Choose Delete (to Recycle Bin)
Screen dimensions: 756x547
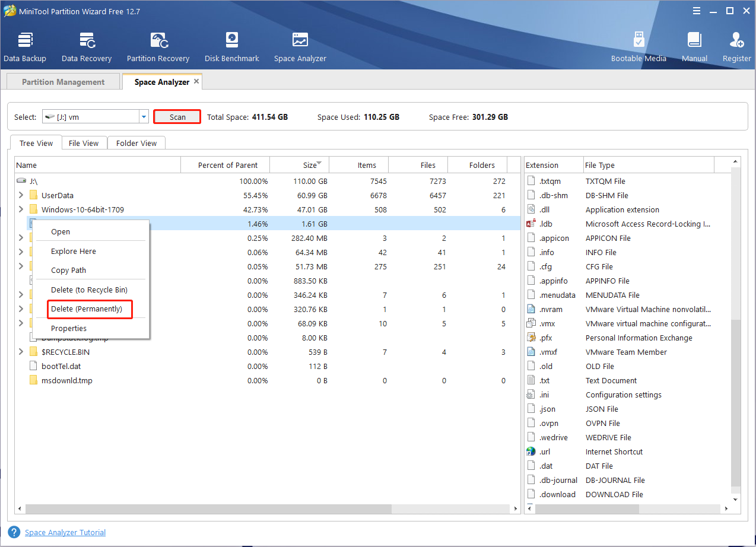click(x=90, y=290)
